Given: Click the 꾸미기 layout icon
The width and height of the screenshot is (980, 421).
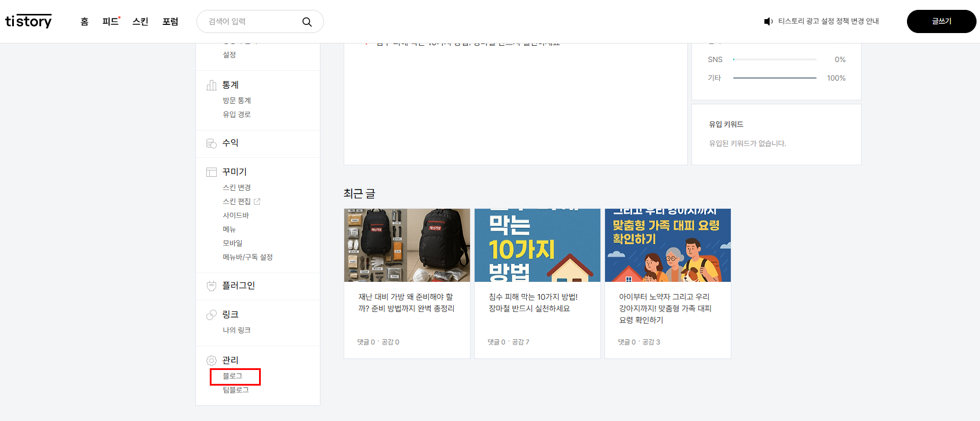Looking at the screenshot, I should (x=212, y=172).
